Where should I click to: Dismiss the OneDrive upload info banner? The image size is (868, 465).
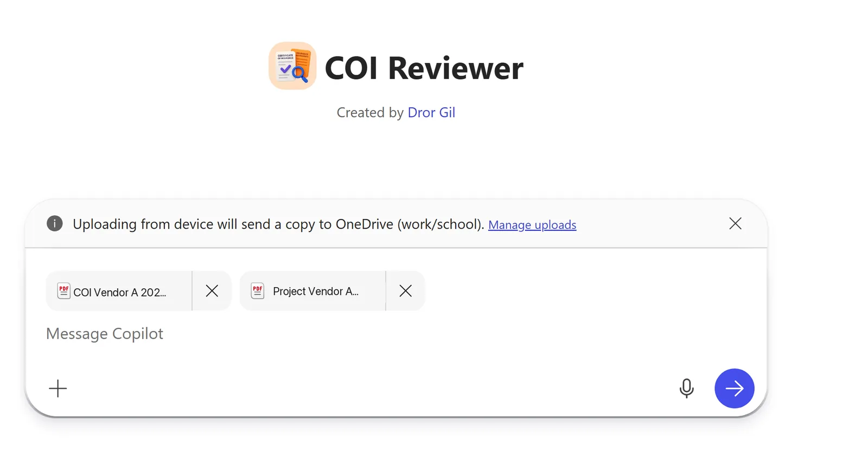[x=735, y=223]
